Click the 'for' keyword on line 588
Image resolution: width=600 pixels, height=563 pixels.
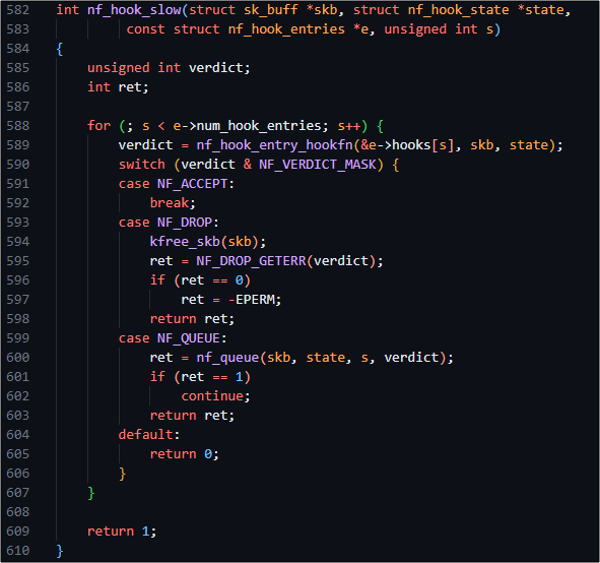[x=99, y=126]
